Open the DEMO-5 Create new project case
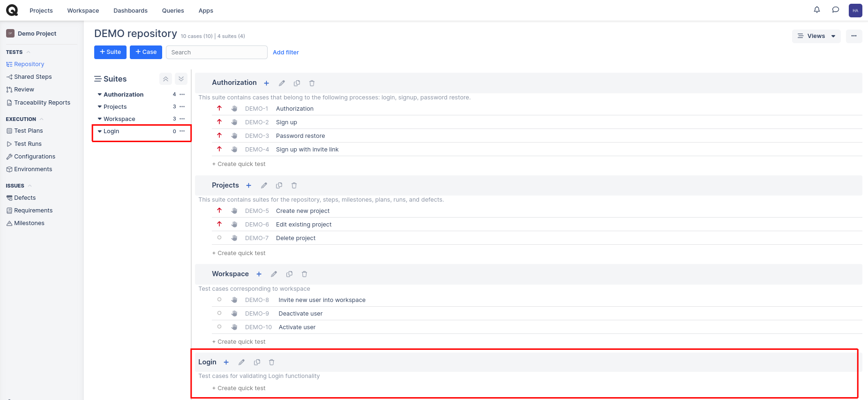The image size is (868, 400). click(x=302, y=211)
